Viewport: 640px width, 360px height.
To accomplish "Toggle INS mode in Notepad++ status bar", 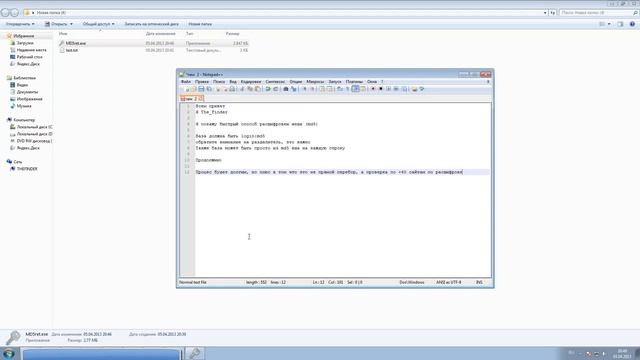I will (479, 282).
